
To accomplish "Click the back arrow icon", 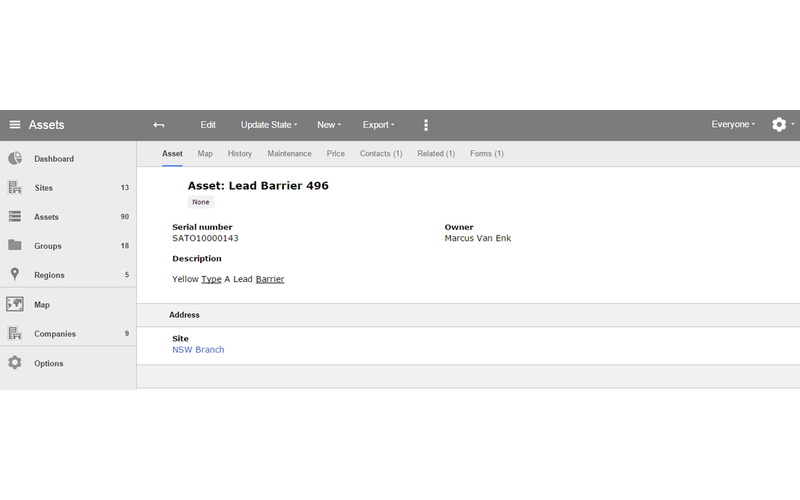I will tap(159, 125).
